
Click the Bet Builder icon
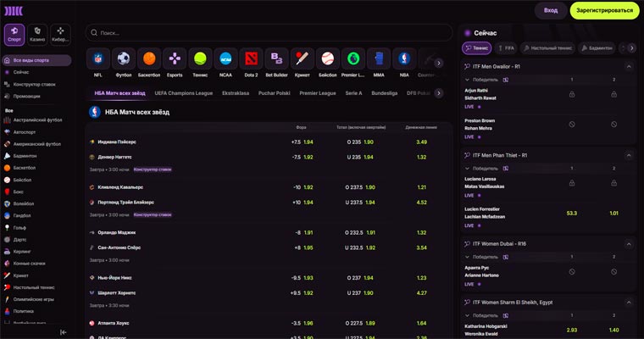275,59
